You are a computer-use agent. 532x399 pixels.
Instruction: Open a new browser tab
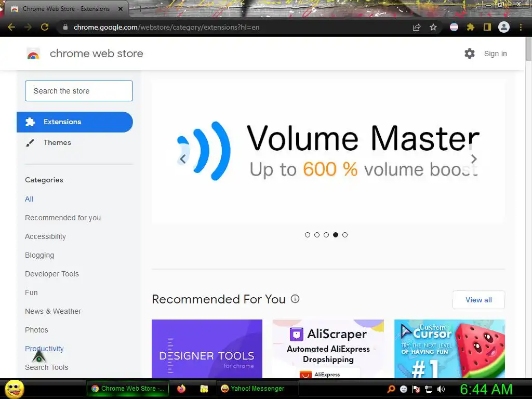pyautogui.click(x=140, y=9)
